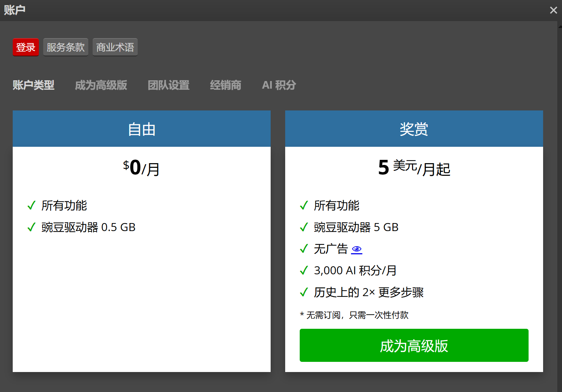Switch to the 成为高级版 tab
The image size is (562, 392).
(x=101, y=85)
